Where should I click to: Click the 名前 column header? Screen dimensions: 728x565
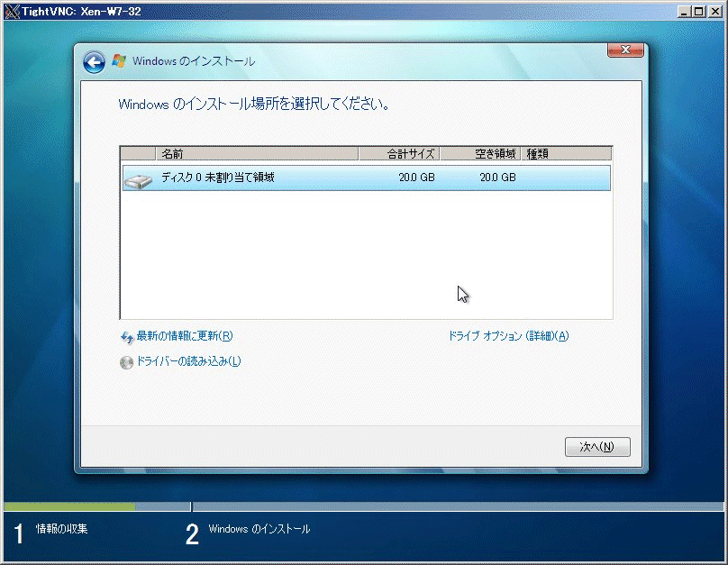257,154
